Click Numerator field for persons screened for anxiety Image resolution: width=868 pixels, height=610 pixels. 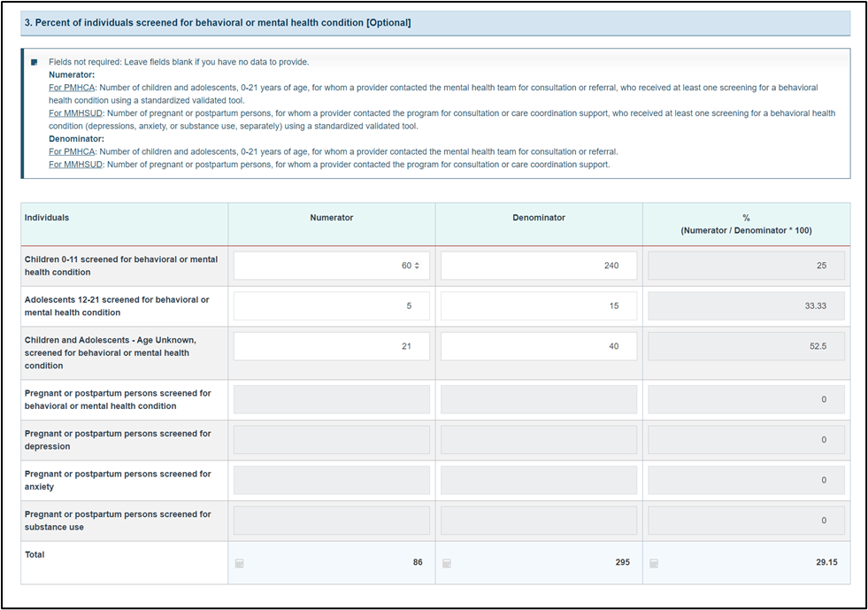tap(332, 481)
